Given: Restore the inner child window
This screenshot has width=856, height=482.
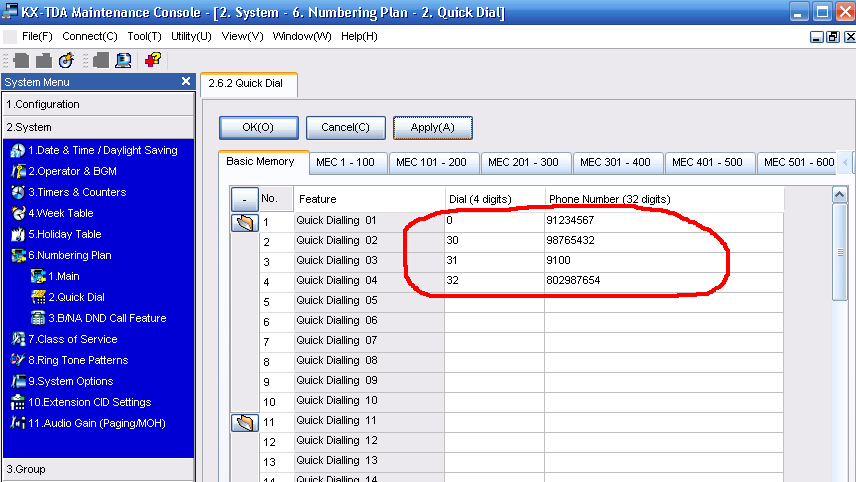Looking at the screenshot, I should (x=833, y=37).
